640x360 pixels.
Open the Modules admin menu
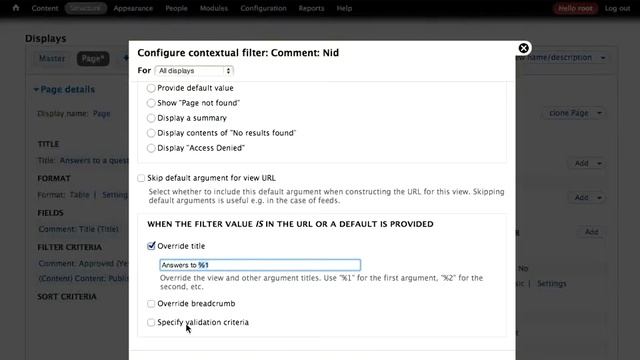[214, 8]
